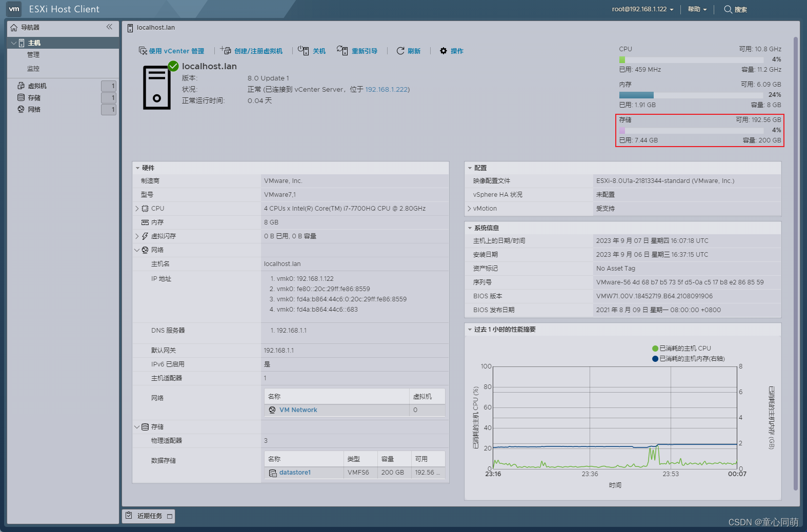807x532 pixels.
Task: Select 监控 under host
Action: point(33,69)
